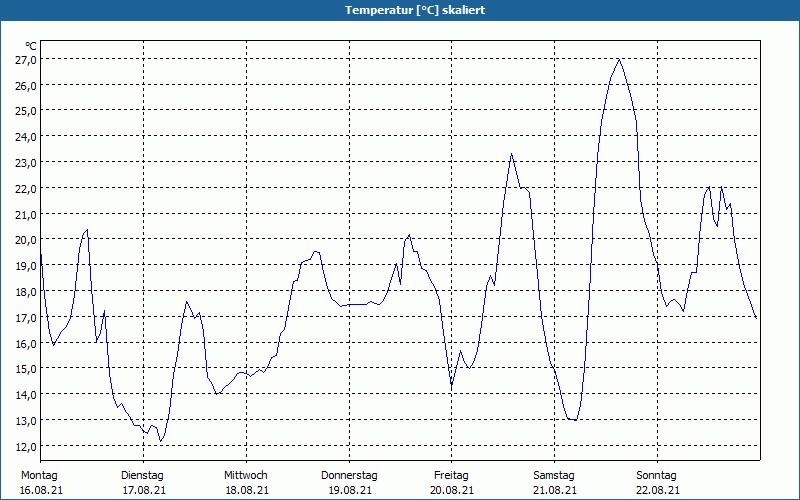The height and width of the screenshot is (500, 800).
Task: Select the Mittwoch day label
Action: click(x=245, y=475)
